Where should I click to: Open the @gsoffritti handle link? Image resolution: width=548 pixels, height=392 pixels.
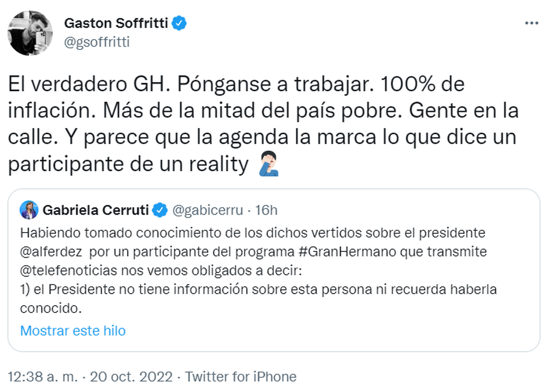(96, 42)
